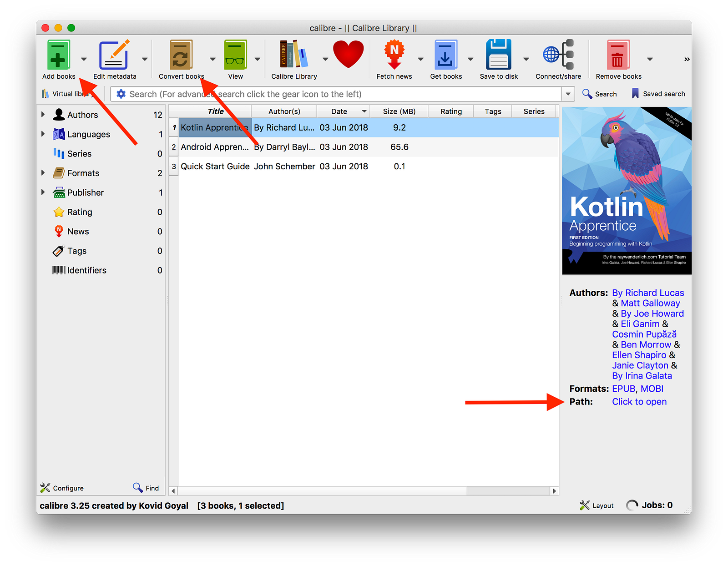
Task: Click the Fetch news icon
Action: click(x=394, y=55)
